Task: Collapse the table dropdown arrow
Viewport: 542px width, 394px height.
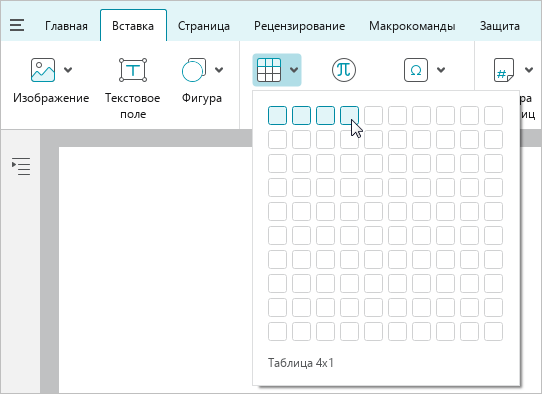Action: 294,70
